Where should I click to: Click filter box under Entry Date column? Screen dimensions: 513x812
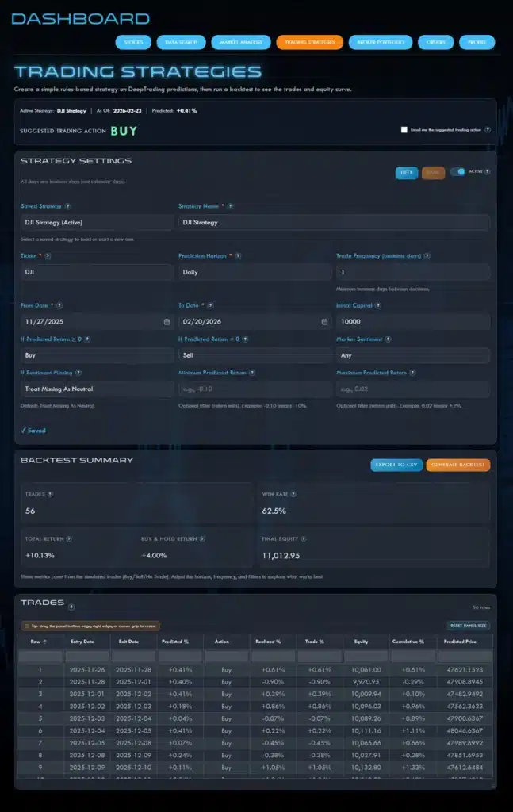86,657
